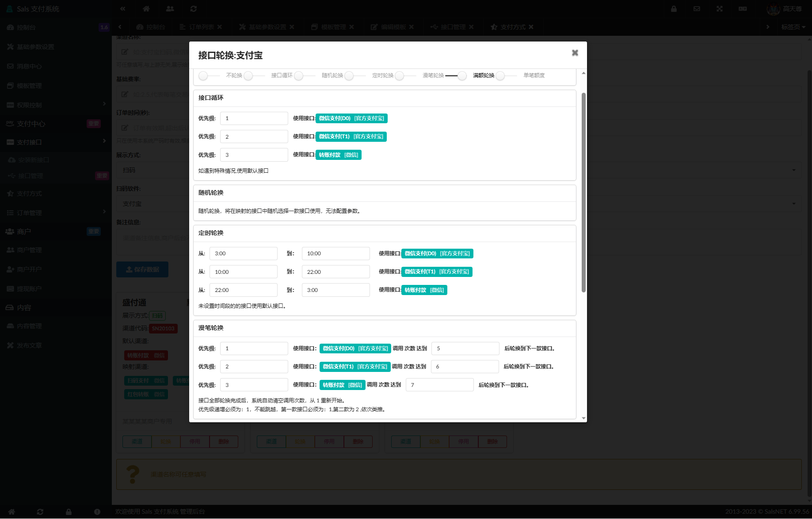Click the users icon in the top toolbar
Image resolution: width=812 pixels, height=519 pixels.
(170, 9)
